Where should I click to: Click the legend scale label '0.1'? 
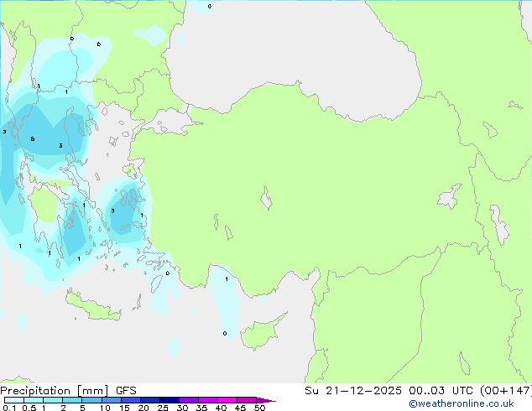tap(10, 408)
